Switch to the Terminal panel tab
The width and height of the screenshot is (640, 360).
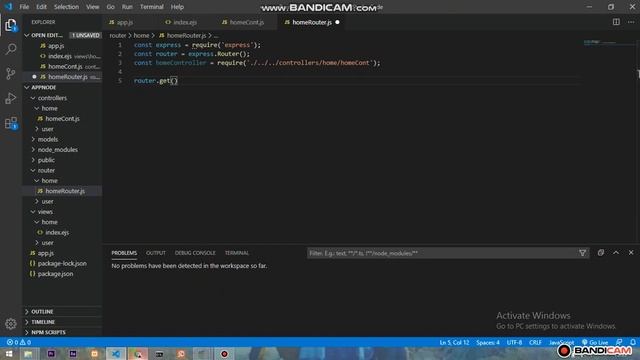tap(236, 253)
